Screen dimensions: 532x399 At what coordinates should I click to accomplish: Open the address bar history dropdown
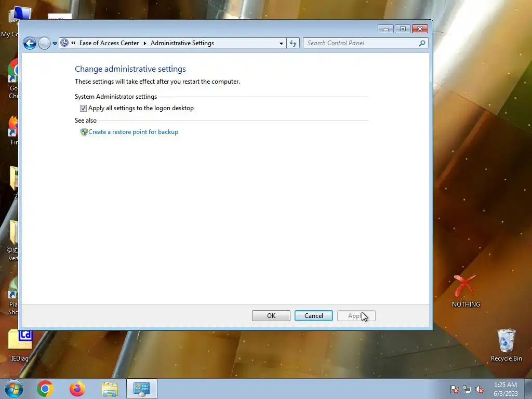pos(281,44)
